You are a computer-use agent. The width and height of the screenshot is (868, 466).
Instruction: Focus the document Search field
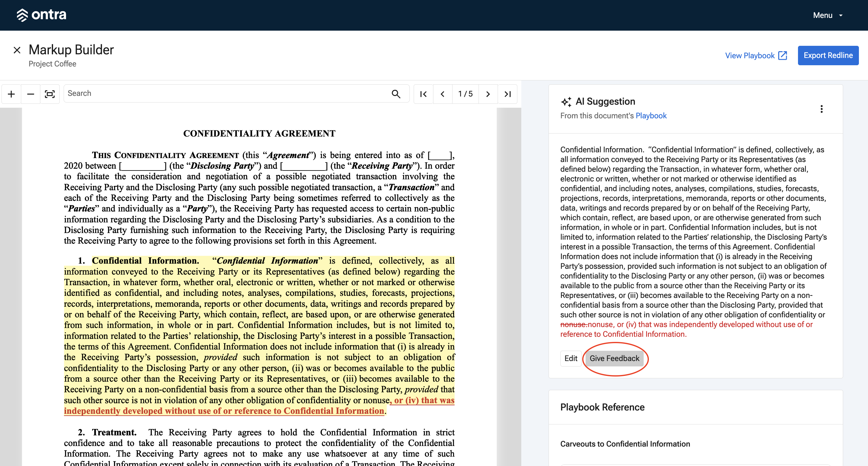[236, 93]
